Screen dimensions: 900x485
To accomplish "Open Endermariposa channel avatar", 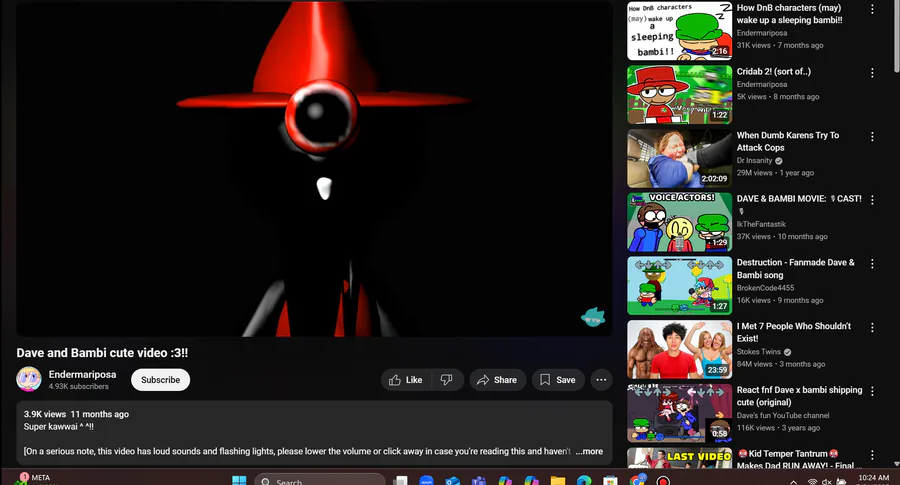I will pyautogui.click(x=29, y=379).
